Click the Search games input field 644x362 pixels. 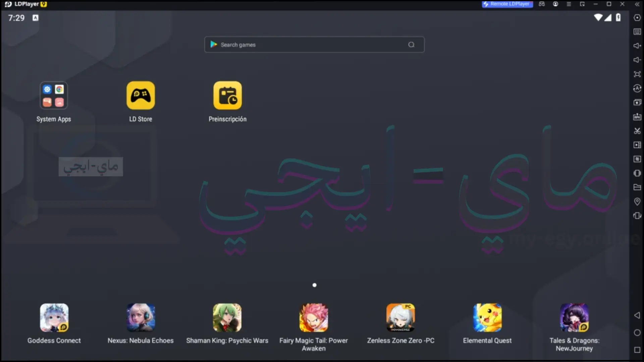[314, 44]
